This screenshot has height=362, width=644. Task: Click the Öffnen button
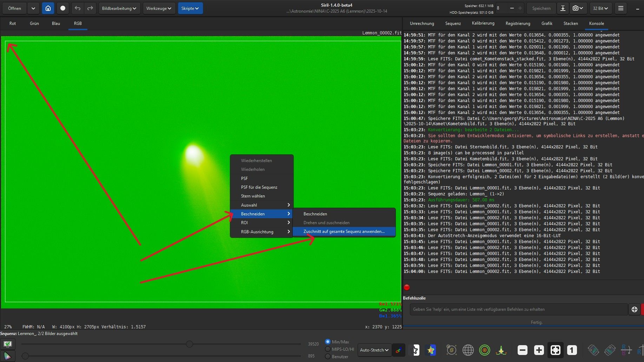pos(15,8)
